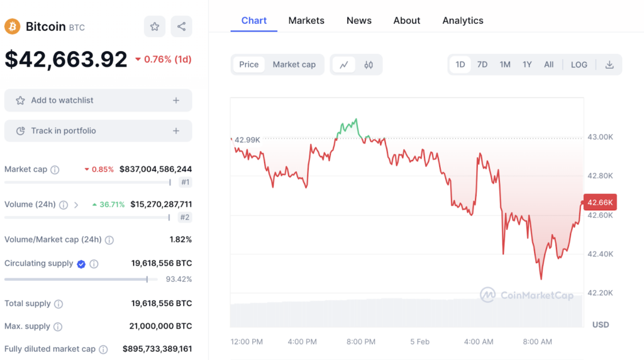Click Market cap info icon

coord(55,170)
